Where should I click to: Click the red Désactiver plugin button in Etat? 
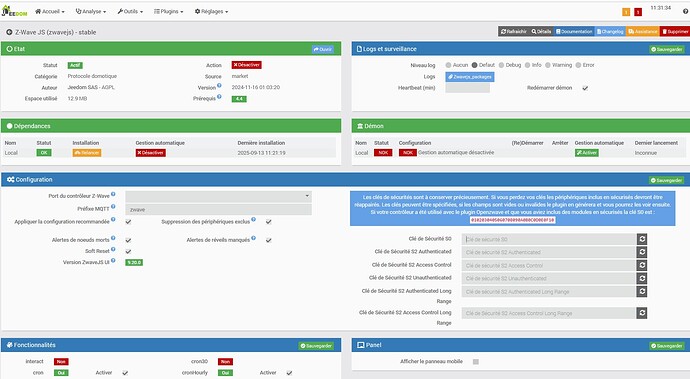click(x=246, y=65)
